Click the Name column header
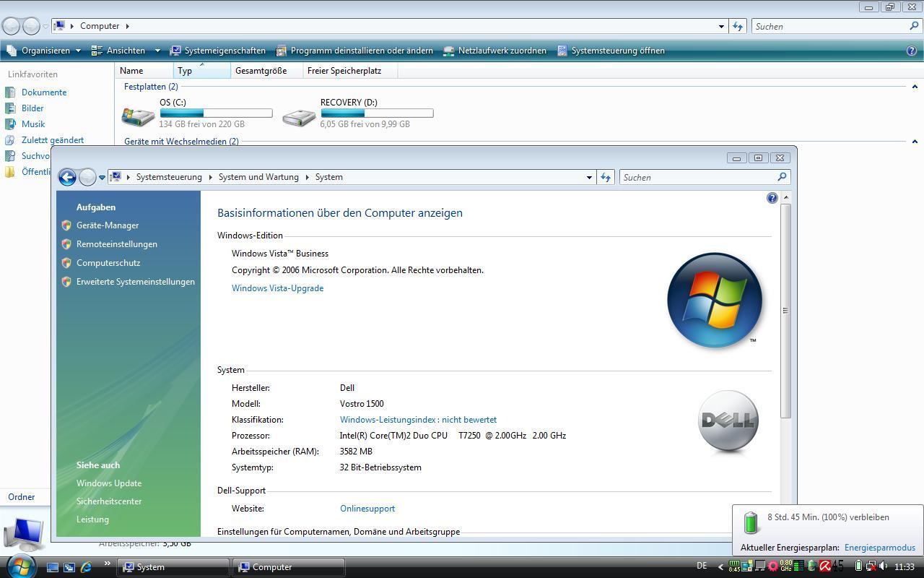The width and height of the screenshot is (924, 578). (144, 71)
